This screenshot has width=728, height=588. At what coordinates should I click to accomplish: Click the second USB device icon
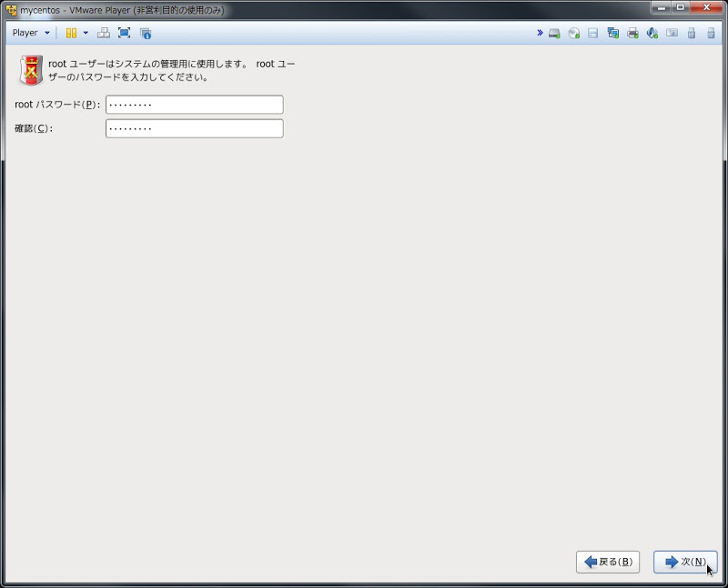(713, 33)
